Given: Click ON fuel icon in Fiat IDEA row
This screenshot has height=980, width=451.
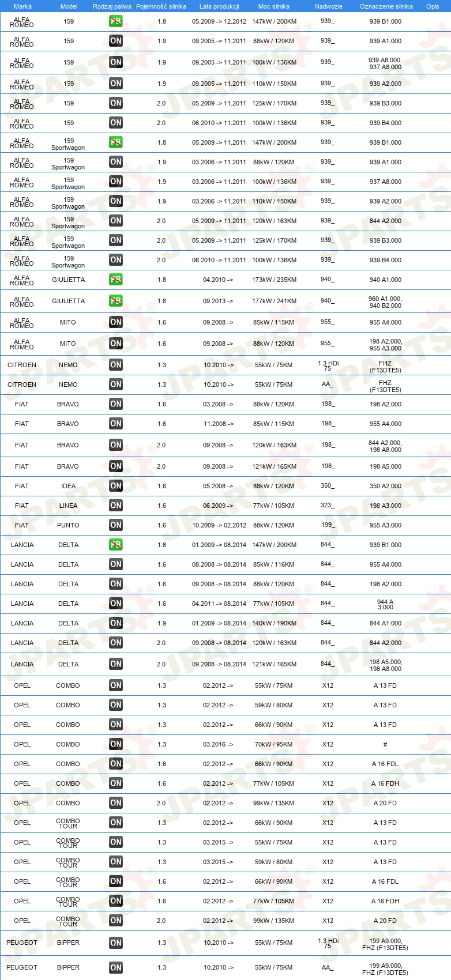Looking at the screenshot, I should pos(116,486).
